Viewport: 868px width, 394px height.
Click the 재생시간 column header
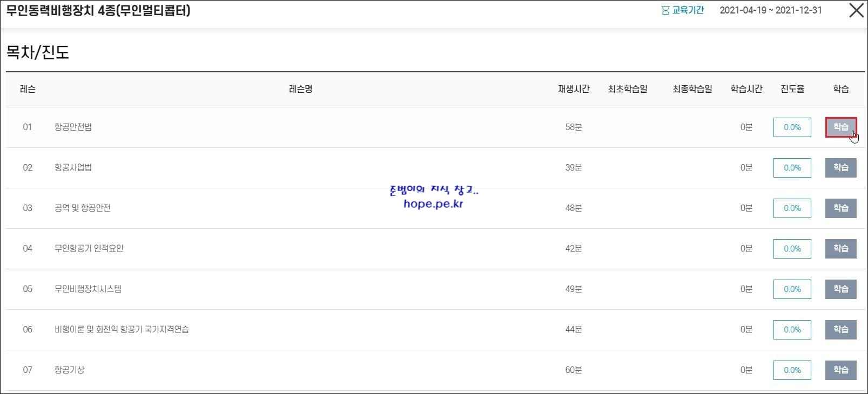[574, 89]
